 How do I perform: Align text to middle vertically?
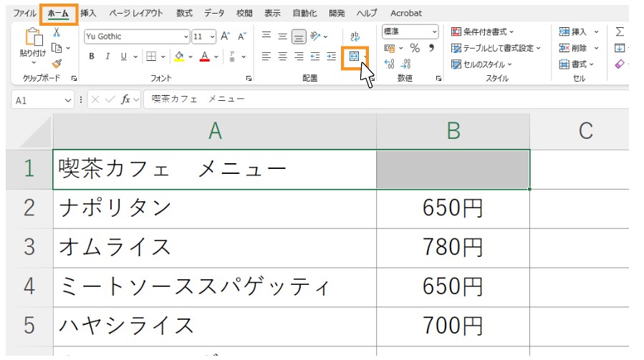282,36
